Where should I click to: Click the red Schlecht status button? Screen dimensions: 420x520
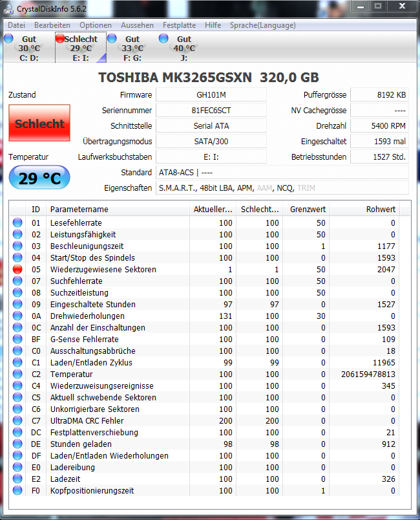(39, 123)
